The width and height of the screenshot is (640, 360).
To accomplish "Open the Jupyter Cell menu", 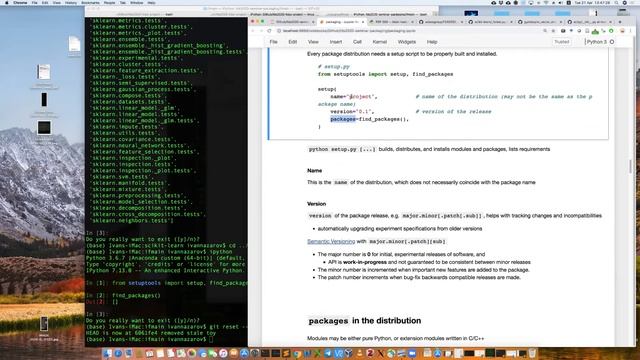I will pyautogui.click(x=357, y=42).
